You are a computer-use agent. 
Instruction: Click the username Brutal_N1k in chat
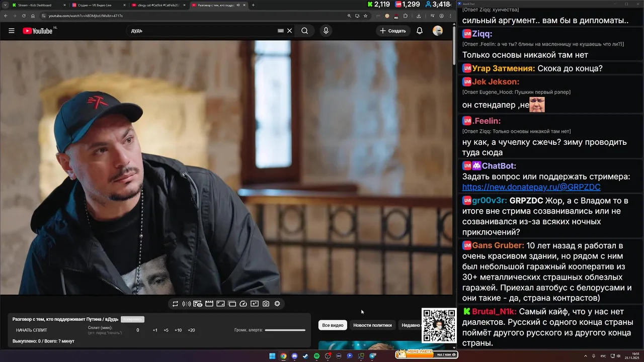point(494,311)
